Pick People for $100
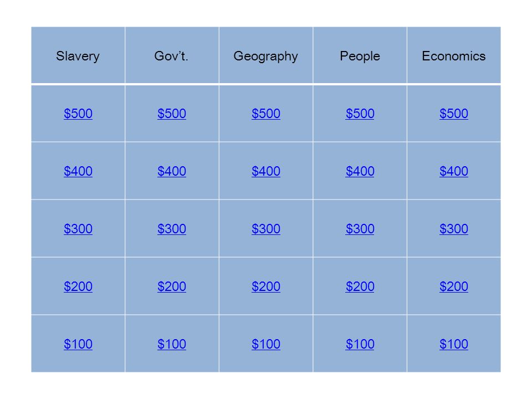The height and width of the screenshot is (399, 532). coord(360,344)
